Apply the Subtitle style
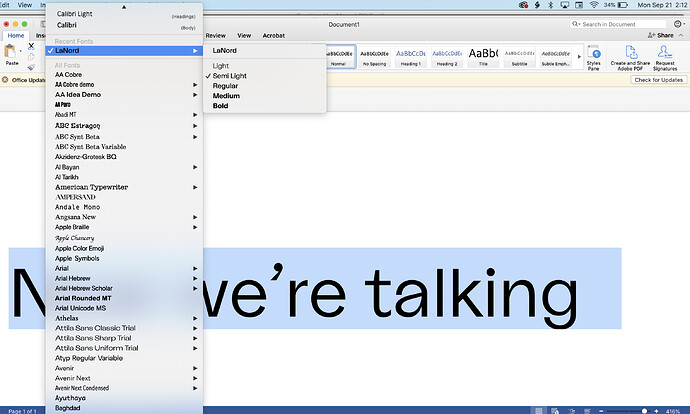The height and width of the screenshot is (414, 690). (x=519, y=57)
